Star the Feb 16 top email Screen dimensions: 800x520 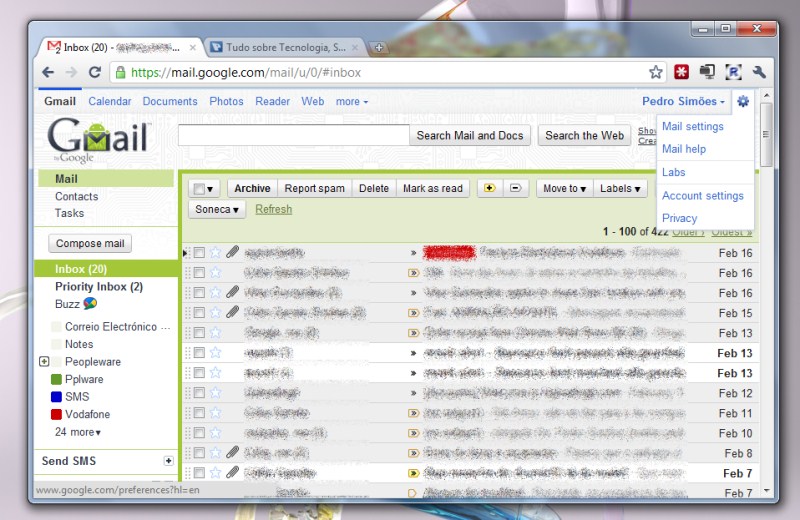tap(215, 253)
